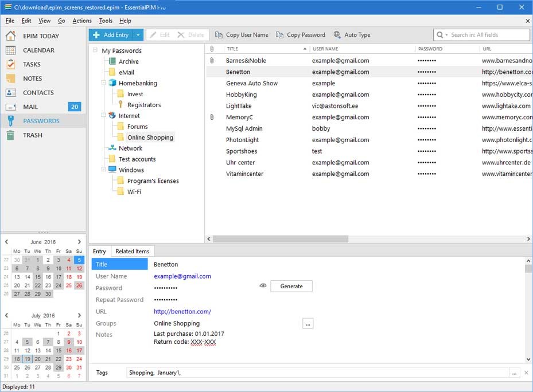Click the Auto Type toolbar button
The image size is (533, 392).
click(x=352, y=35)
